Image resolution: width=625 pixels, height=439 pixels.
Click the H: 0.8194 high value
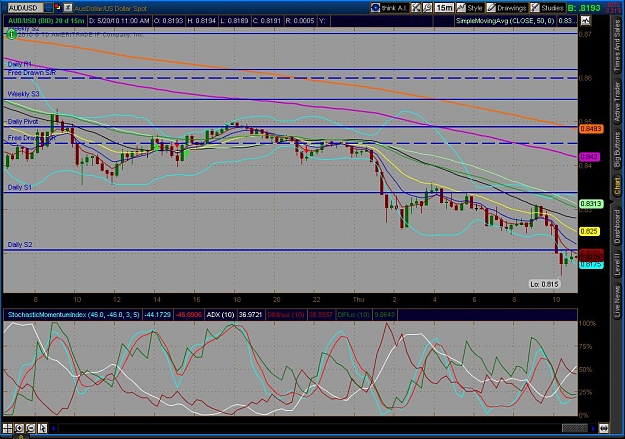pos(202,21)
